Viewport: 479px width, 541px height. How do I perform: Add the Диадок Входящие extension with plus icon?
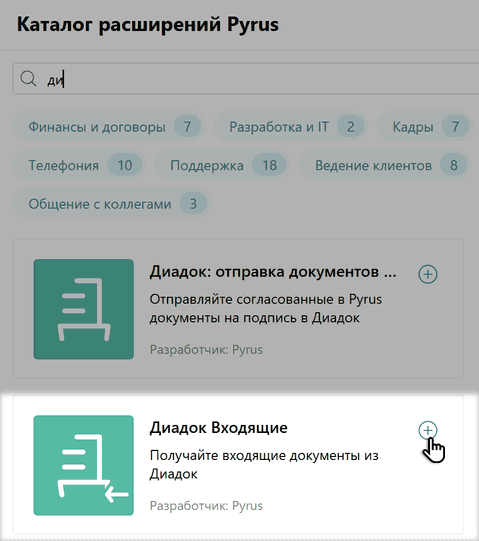428,430
